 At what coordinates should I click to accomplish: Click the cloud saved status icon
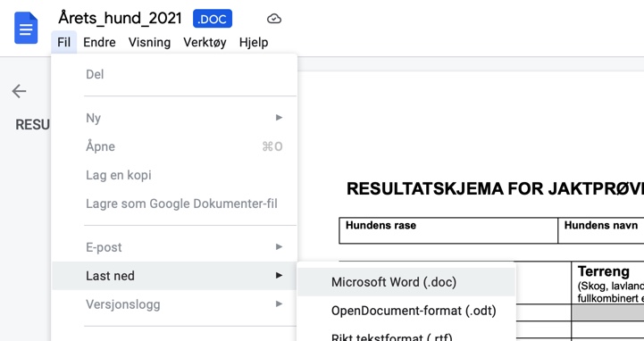[274, 19]
